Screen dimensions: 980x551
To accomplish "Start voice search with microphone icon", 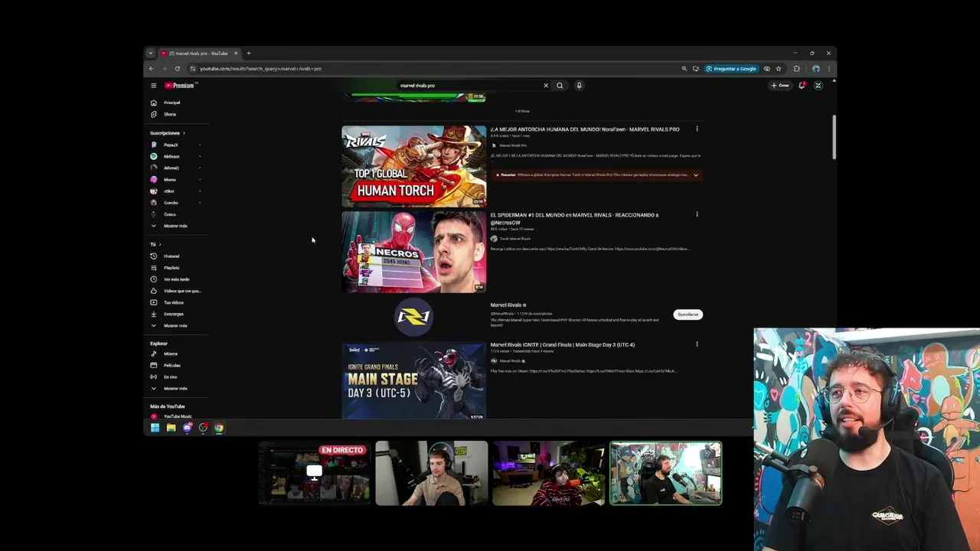I will click(579, 86).
